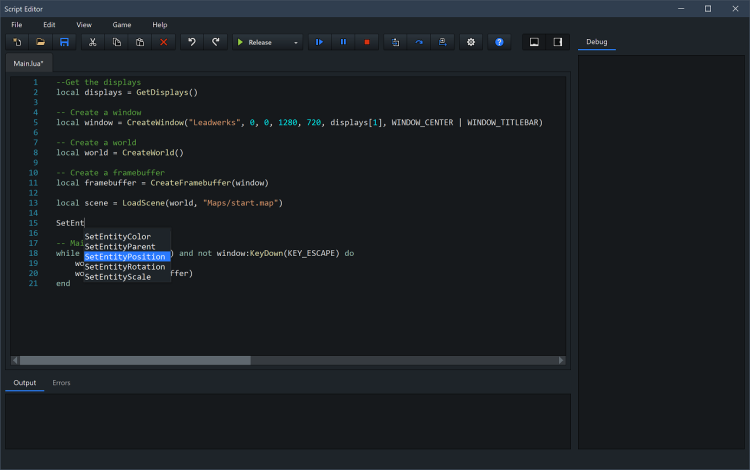The width and height of the screenshot is (750, 470).
Task: Switch to the Errors tab
Action: [61, 383]
